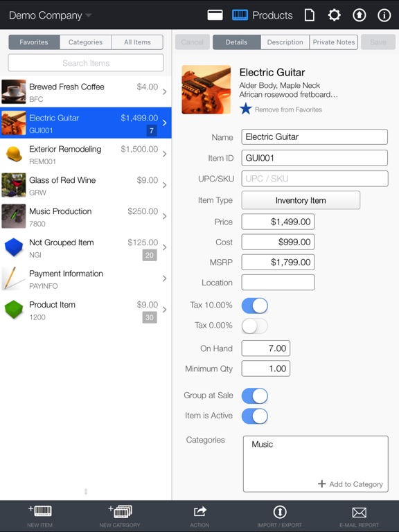Tap the New Item barcode icon

pyautogui.click(x=40, y=511)
